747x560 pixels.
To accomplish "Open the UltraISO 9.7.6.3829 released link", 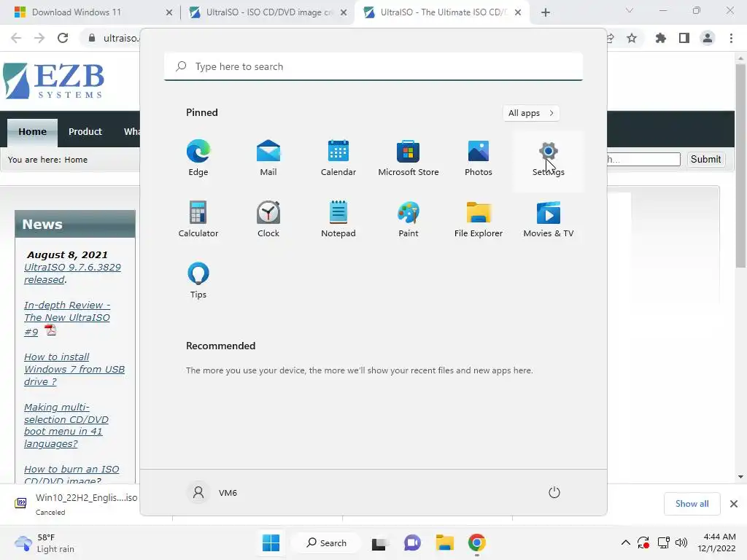I will pos(72,273).
